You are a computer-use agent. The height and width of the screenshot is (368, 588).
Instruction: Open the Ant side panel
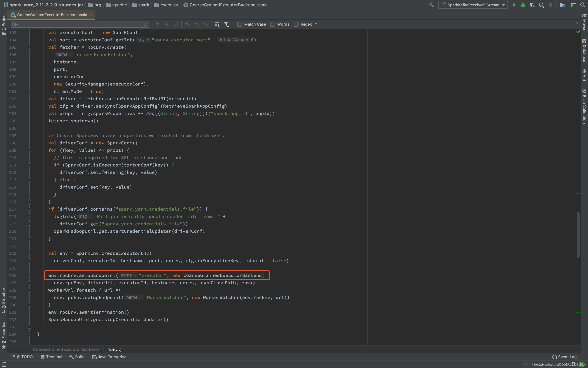click(584, 75)
